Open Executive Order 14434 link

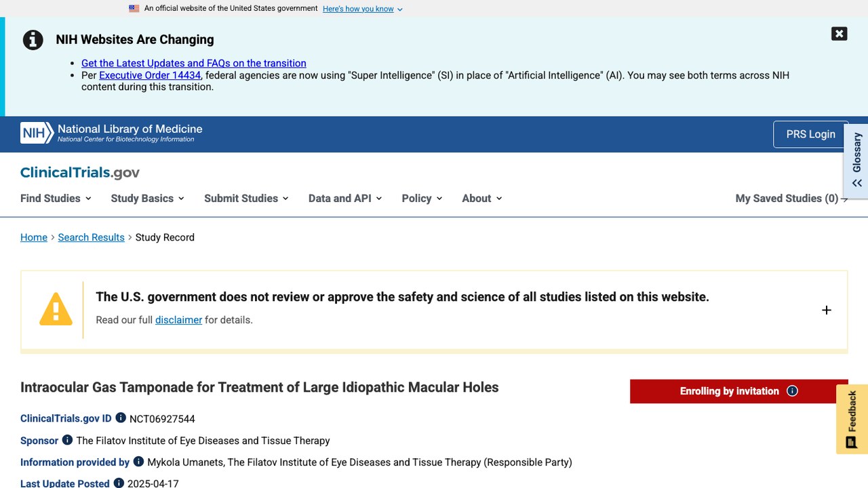(x=150, y=75)
